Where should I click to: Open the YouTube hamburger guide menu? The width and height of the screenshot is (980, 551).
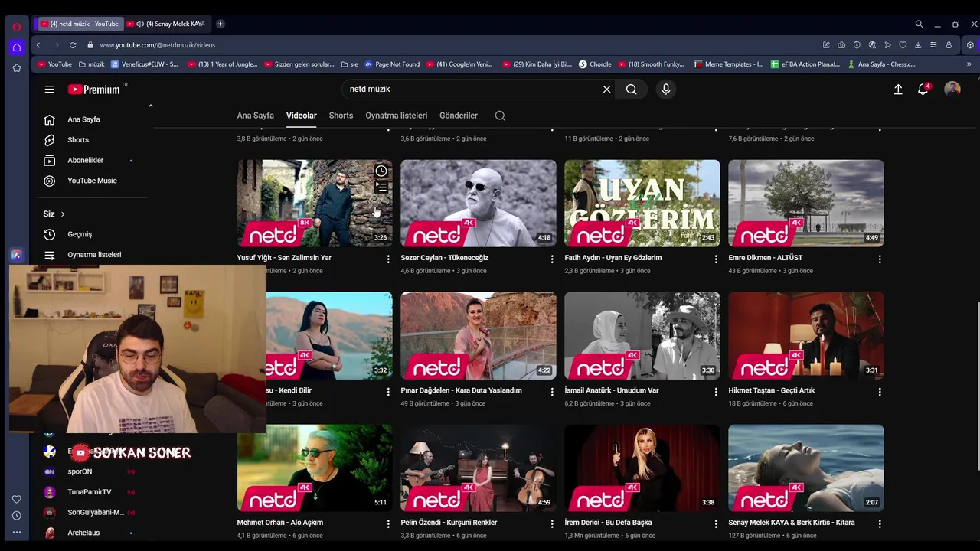[49, 90]
